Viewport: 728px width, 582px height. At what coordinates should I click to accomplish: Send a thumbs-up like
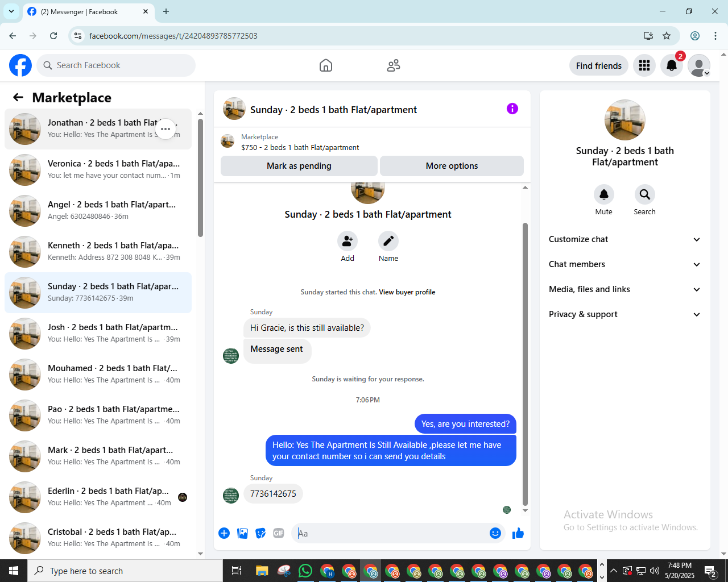click(x=518, y=533)
